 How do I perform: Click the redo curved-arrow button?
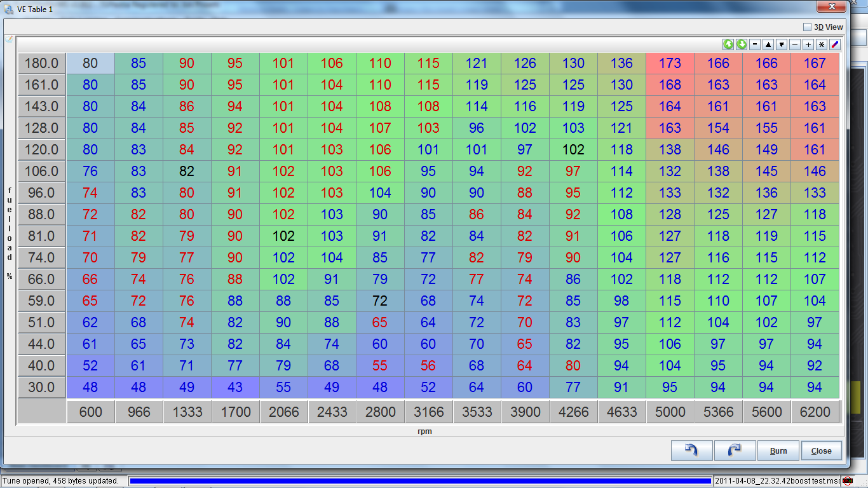click(735, 451)
